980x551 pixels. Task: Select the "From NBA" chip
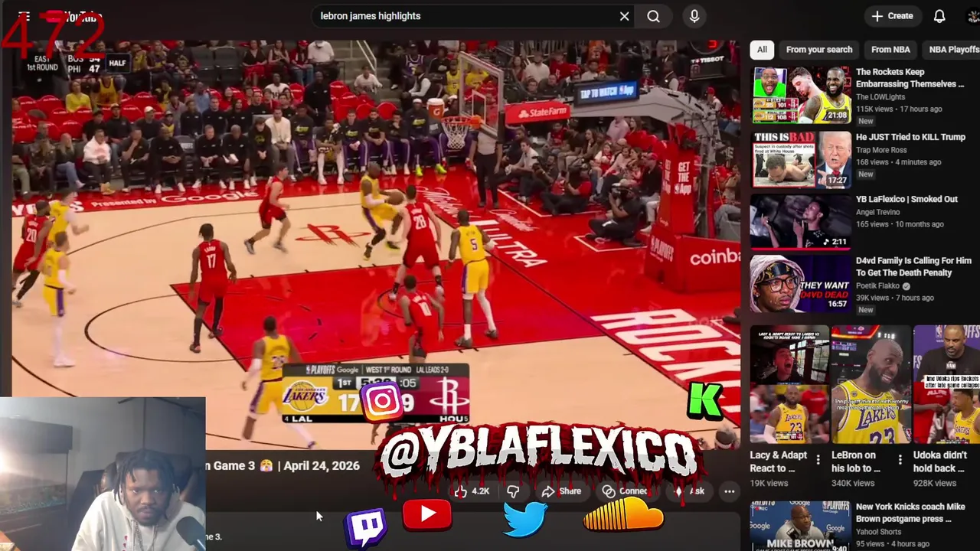(x=890, y=50)
